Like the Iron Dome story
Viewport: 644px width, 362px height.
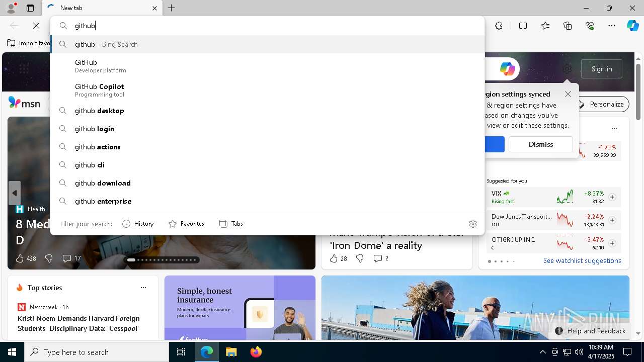point(338,258)
